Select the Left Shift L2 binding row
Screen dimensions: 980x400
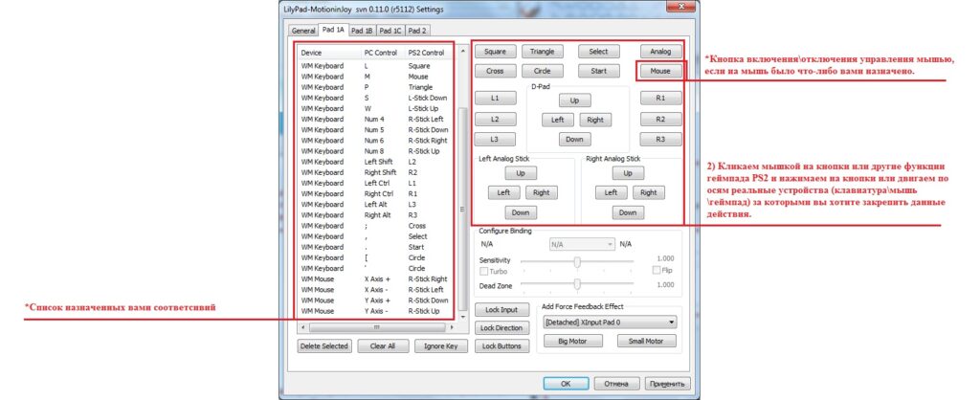(x=375, y=162)
